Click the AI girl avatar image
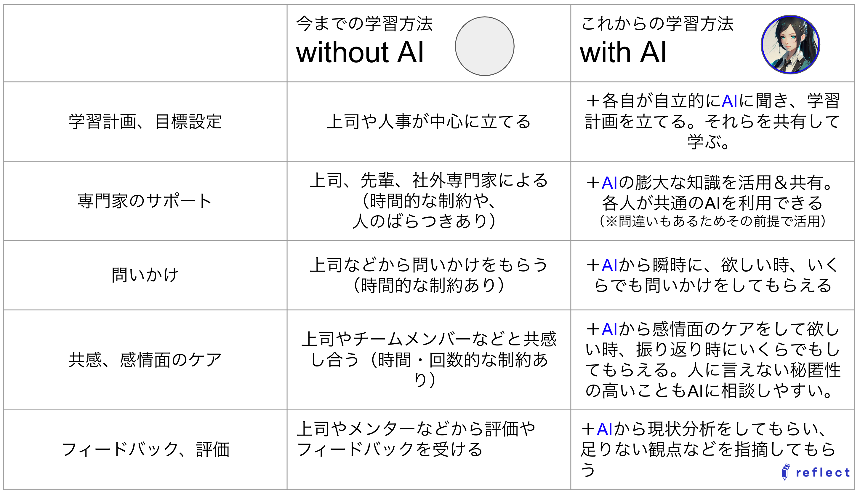This screenshot has width=868, height=491. [x=790, y=44]
